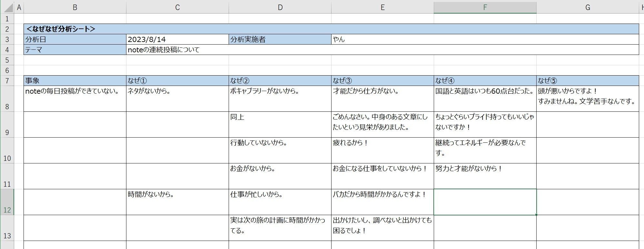Select row 7 header
Screen dimensions: 644x249
click(x=7, y=81)
